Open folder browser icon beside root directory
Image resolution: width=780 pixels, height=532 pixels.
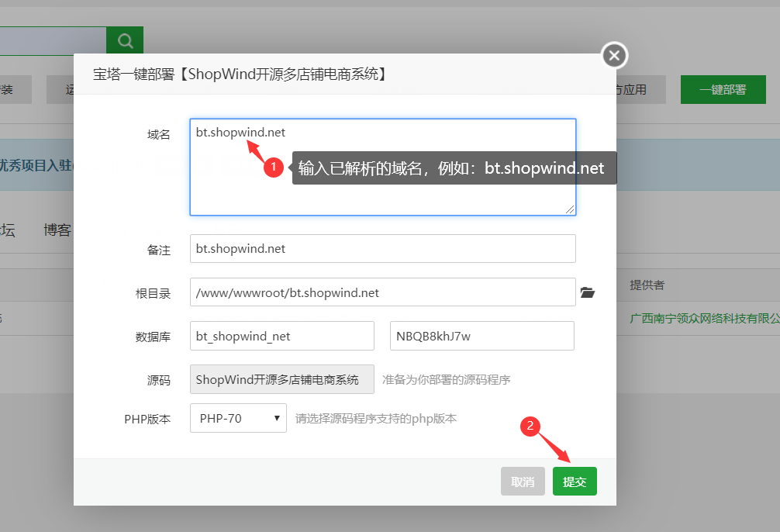click(588, 292)
